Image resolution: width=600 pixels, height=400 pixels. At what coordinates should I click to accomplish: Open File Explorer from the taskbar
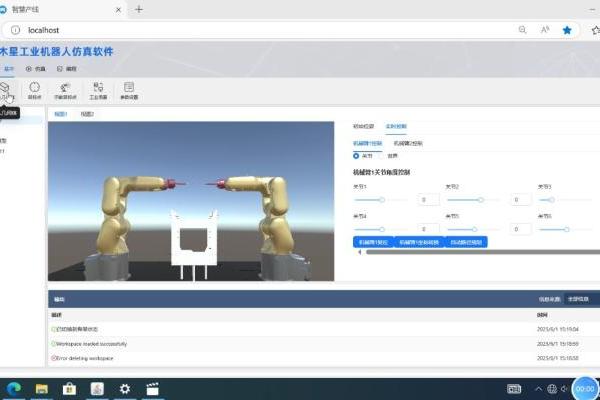[42, 388]
